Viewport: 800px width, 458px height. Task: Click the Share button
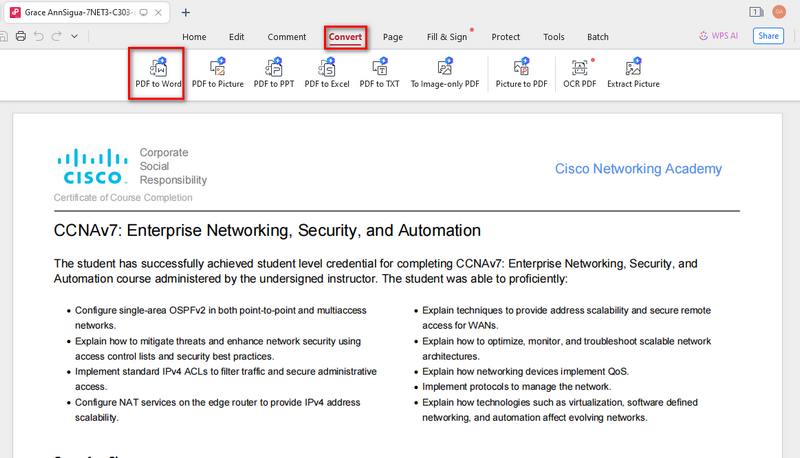coord(768,36)
